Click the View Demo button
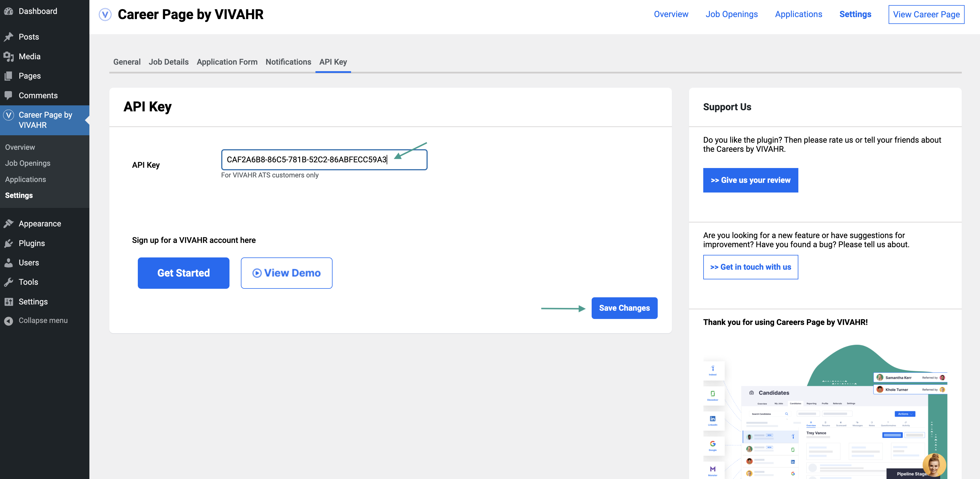 pyautogui.click(x=286, y=273)
